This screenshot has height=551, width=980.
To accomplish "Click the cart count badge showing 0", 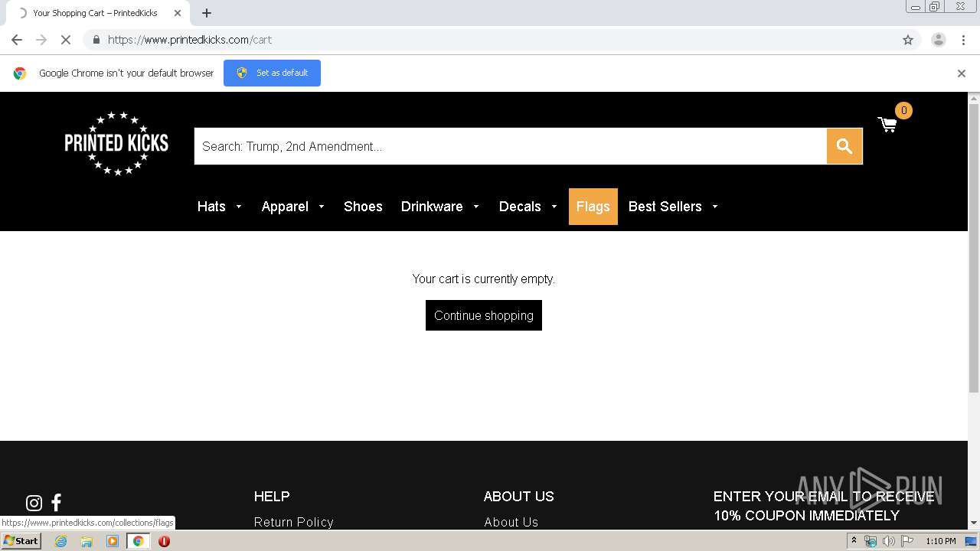I will tap(903, 111).
